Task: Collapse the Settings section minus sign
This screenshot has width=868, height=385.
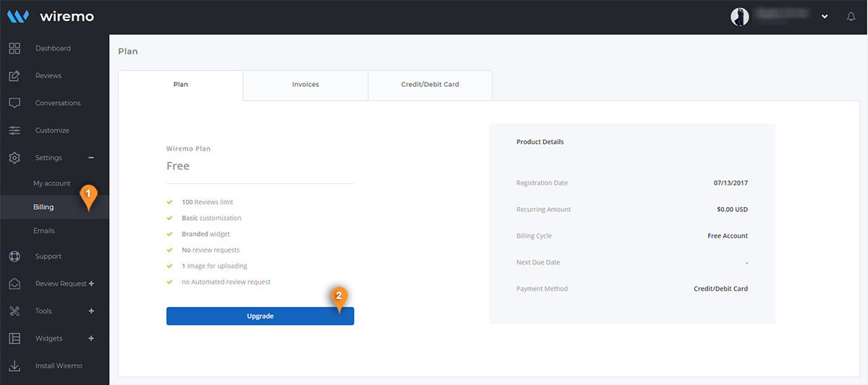Action: [91, 158]
